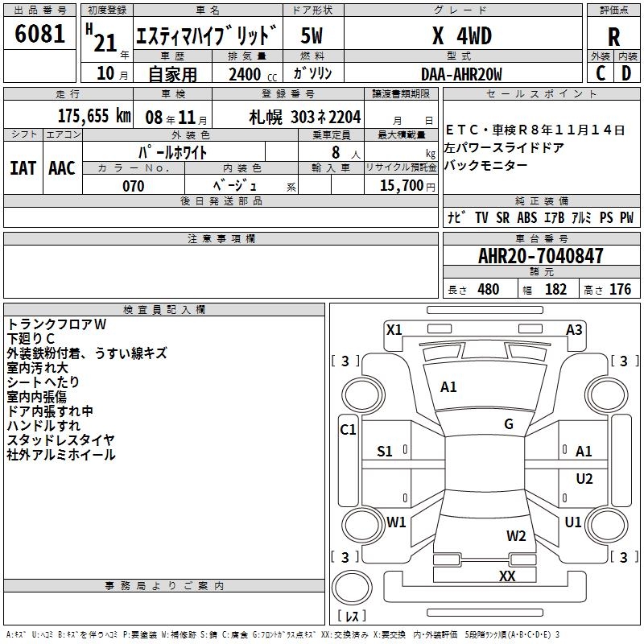Select the A3 mark on the diagram

pyautogui.click(x=574, y=330)
